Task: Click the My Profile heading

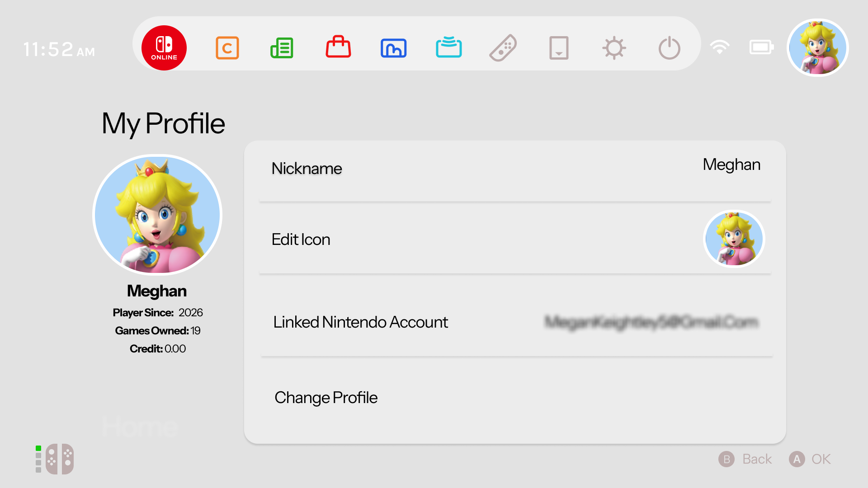Action: point(163,123)
